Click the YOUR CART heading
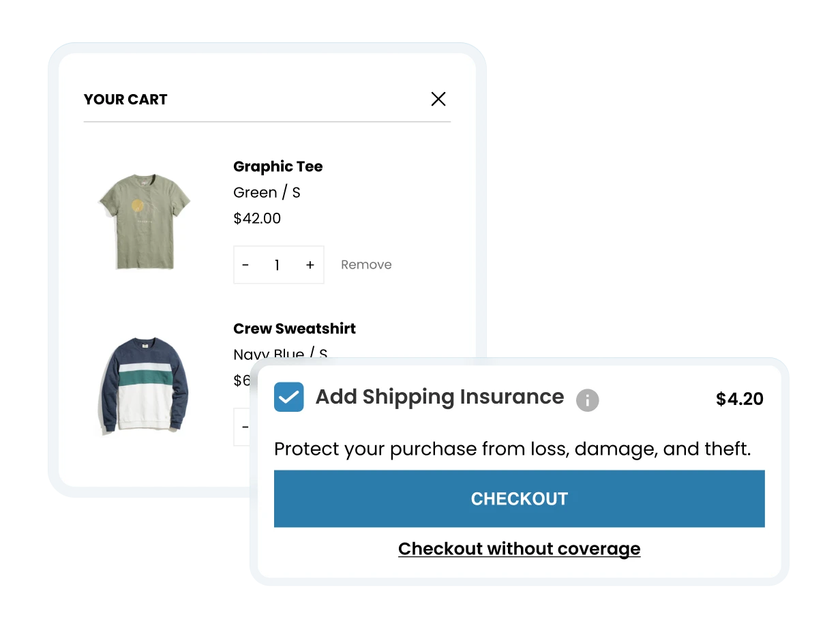The height and width of the screenshot is (630, 840). click(125, 100)
